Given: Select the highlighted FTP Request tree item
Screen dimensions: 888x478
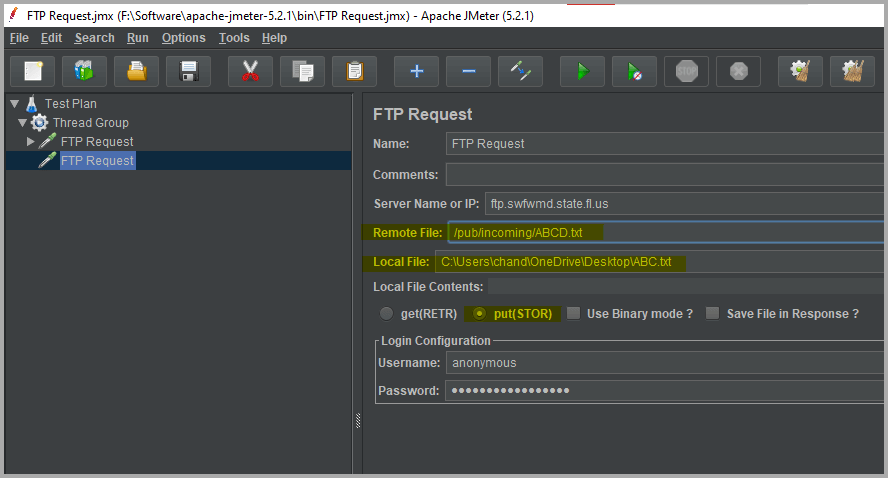Looking at the screenshot, I should click(96, 160).
